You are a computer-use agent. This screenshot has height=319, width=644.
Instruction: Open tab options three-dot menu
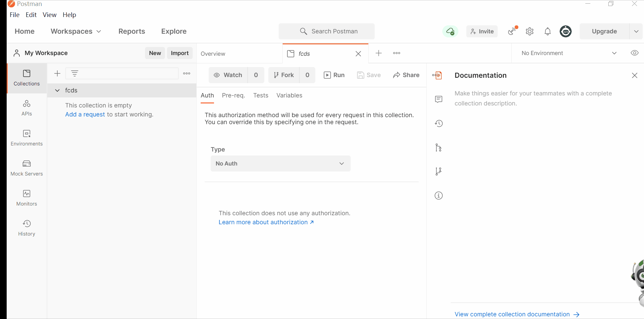[x=397, y=53]
